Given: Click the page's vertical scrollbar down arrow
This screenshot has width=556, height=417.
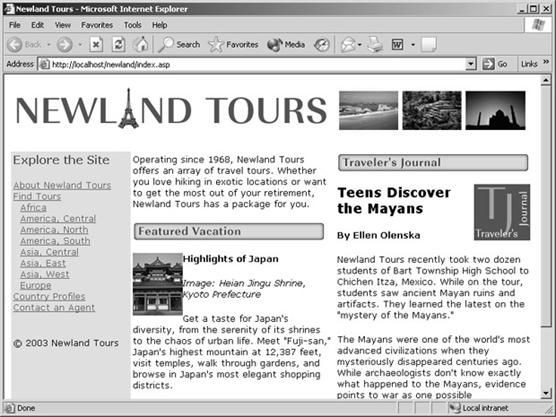Looking at the screenshot, I should [x=546, y=393].
